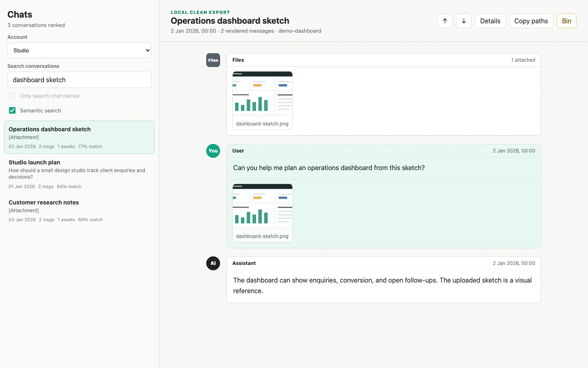This screenshot has height=368, width=588.
Task: Click the user message asking to plan dashboard
Action: 329,168
